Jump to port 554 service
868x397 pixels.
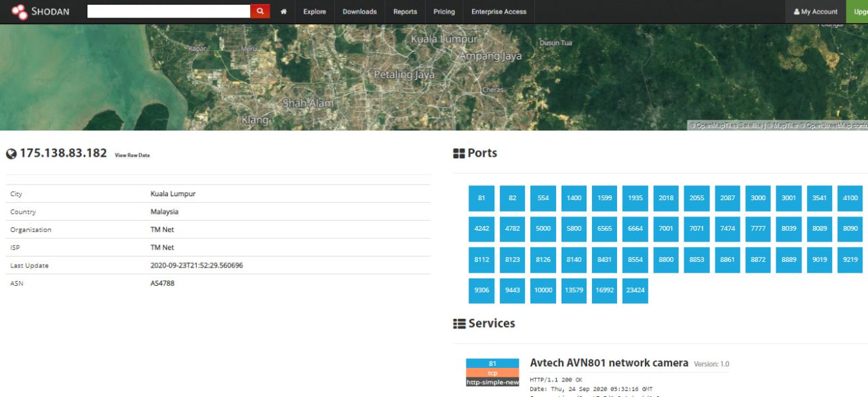coord(543,198)
